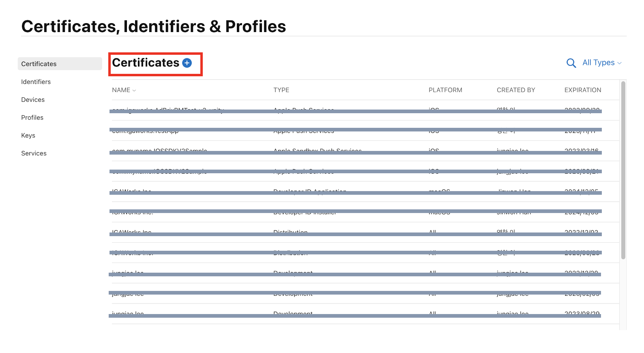The width and height of the screenshot is (644, 353).
Task: Click the Certificates section heading
Action: coord(146,63)
